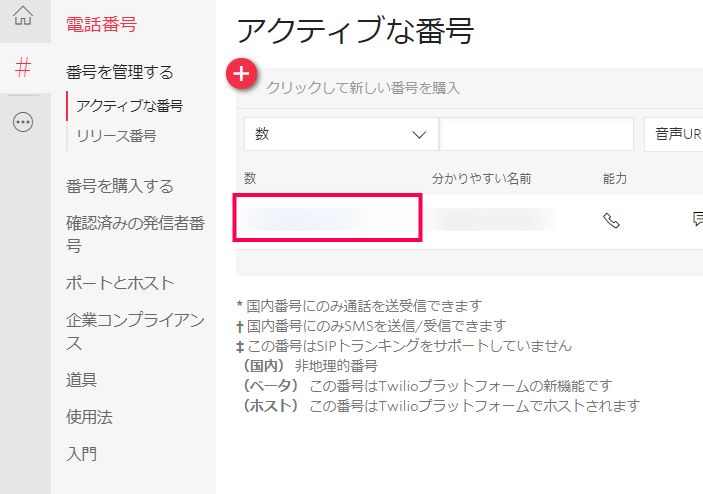
Task: Click the voice capability phone icon
Action: tap(612, 220)
